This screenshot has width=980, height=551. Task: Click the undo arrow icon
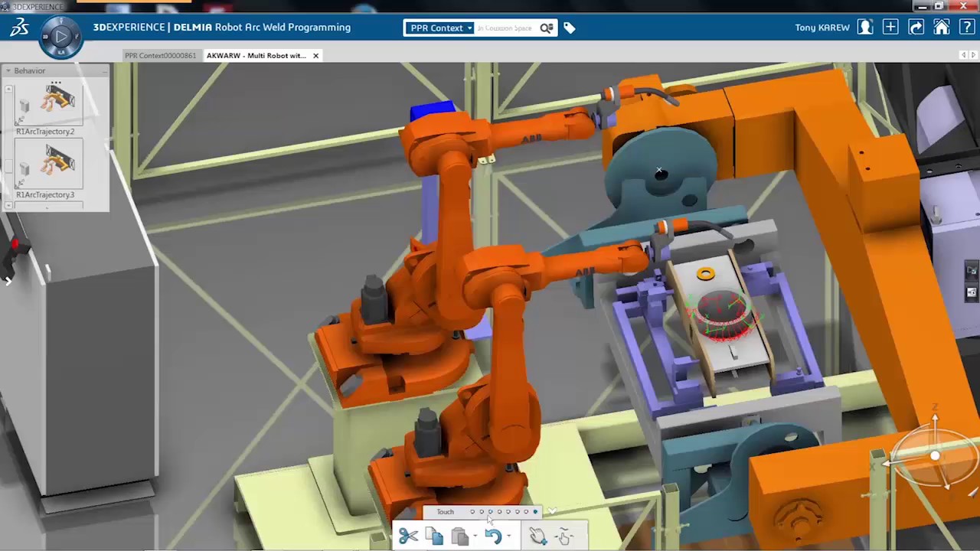(x=492, y=536)
